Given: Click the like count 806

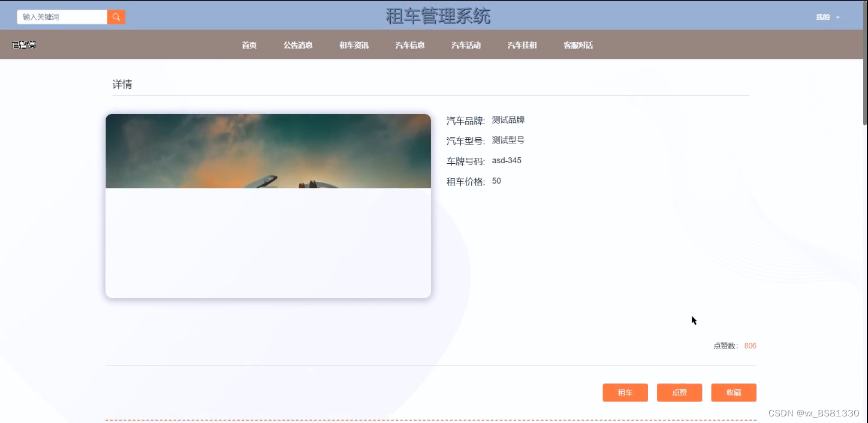Looking at the screenshot, I should click(750, 346).
